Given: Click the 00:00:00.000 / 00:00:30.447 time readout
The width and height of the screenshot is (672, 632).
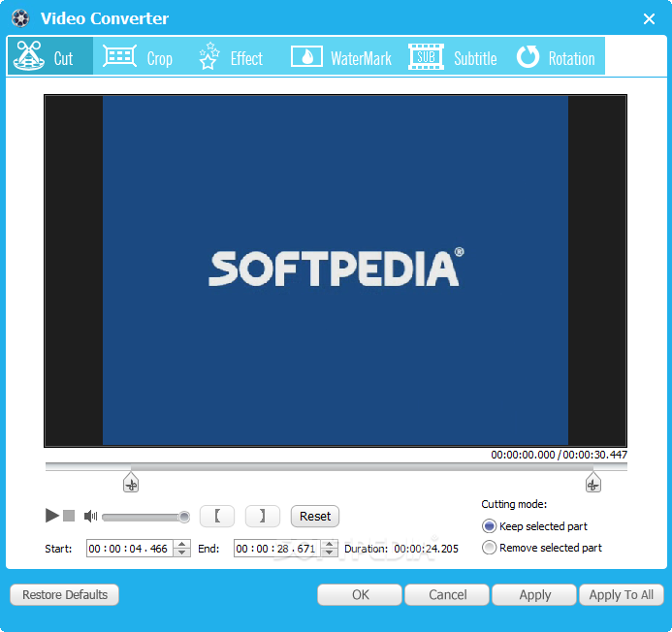Looking at the screenshot, I should point(559,455).
